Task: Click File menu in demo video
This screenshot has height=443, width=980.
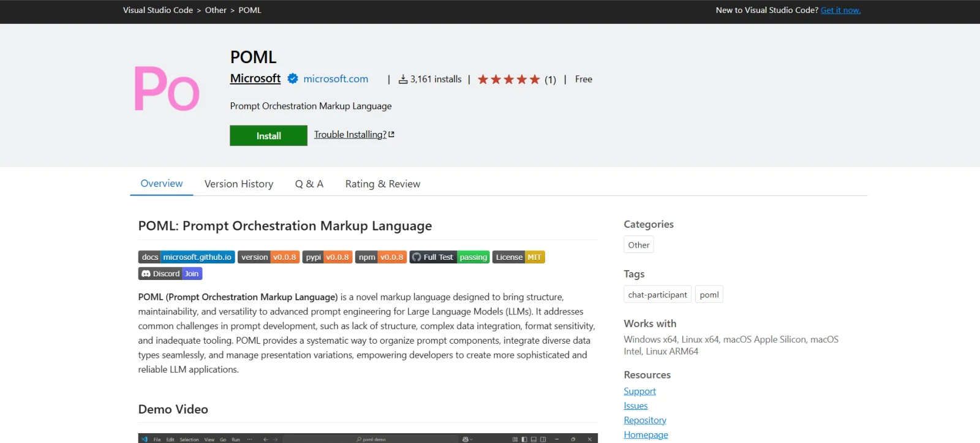Action: coord(157,439)
